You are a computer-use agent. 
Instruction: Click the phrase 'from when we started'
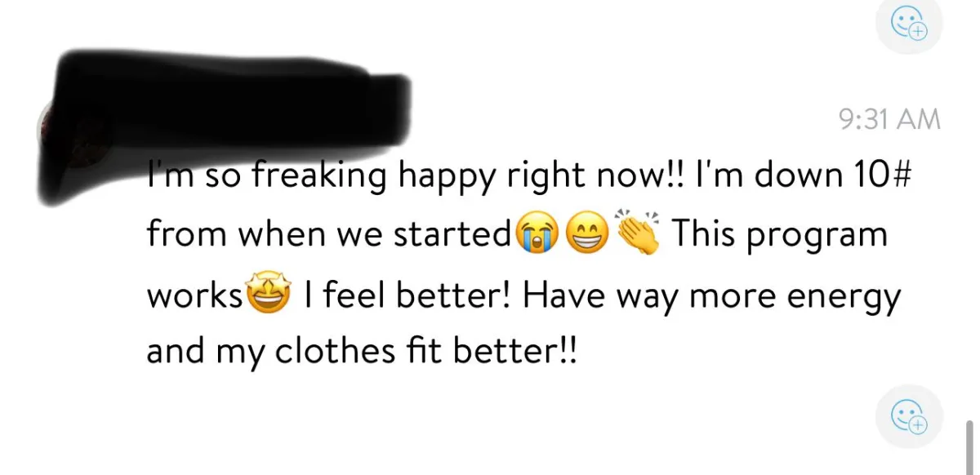click(x=330, y=235)
